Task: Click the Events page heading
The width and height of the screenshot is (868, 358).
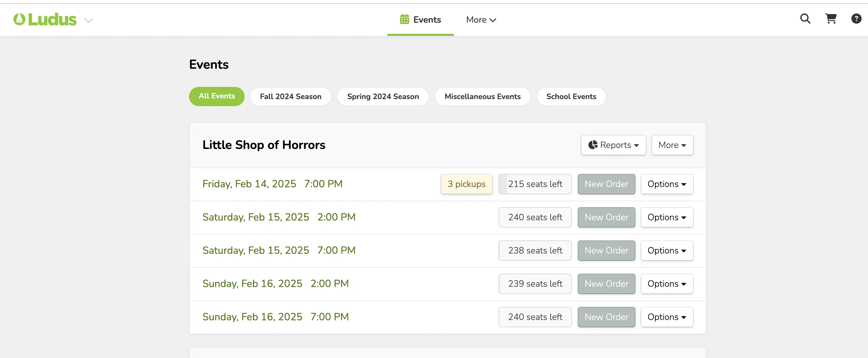Action: (x=209, y=65)
